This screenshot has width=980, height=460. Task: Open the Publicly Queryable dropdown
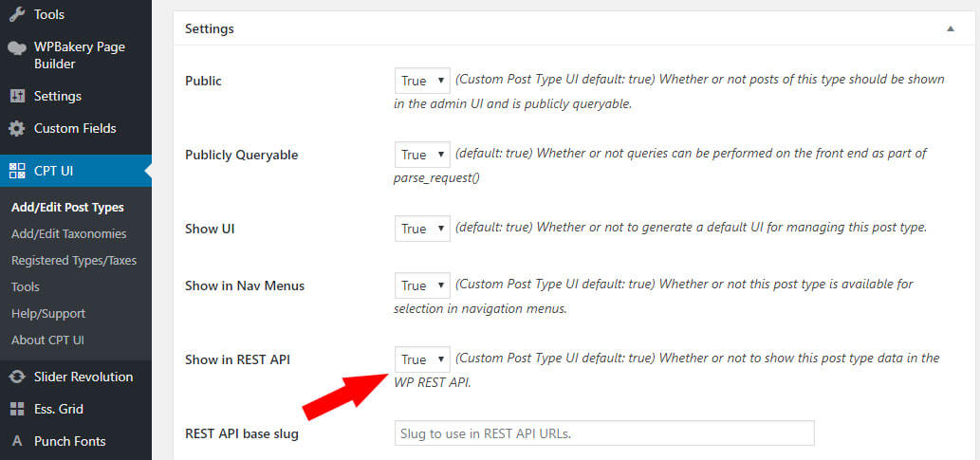(422, 155)
